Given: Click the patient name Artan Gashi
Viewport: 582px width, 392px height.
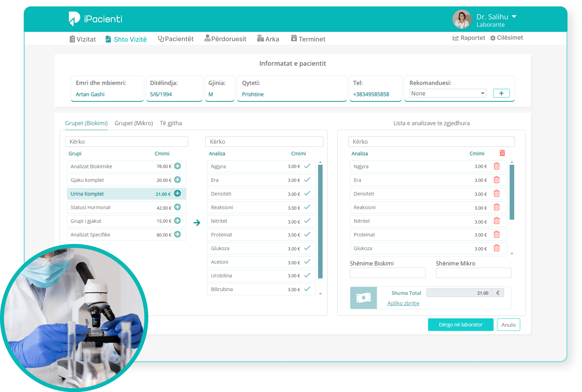Looking at the screenshot, I should coord(90,94).
